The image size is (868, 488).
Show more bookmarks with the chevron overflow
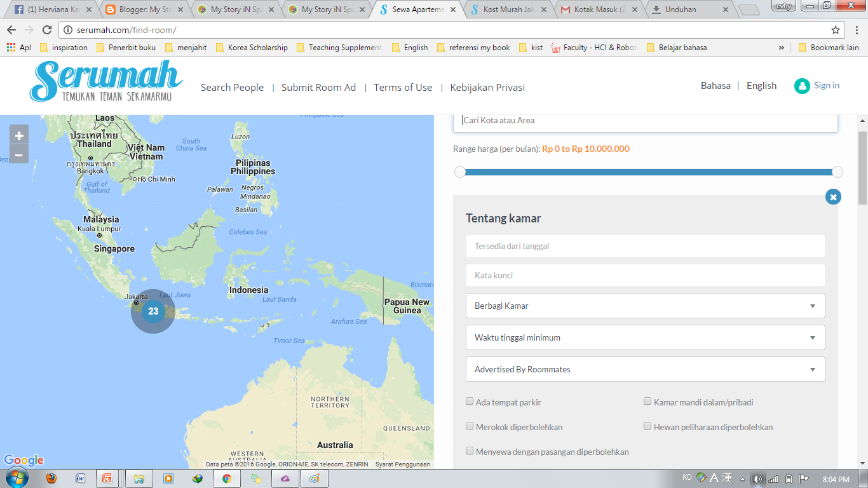point(781,48)
